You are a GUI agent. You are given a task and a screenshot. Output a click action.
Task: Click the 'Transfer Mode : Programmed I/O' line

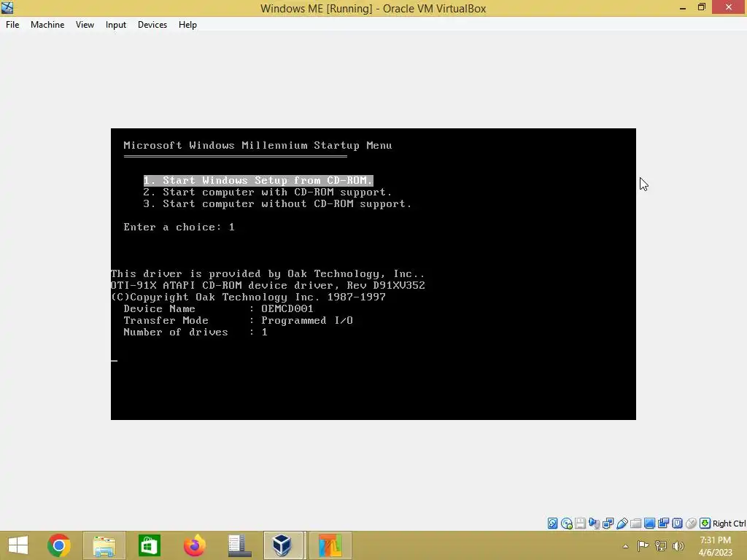click(239, 321)
